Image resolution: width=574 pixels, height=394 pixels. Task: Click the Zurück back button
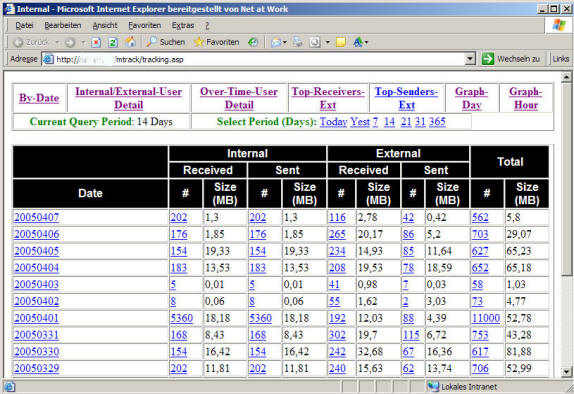tap(30, 42)
